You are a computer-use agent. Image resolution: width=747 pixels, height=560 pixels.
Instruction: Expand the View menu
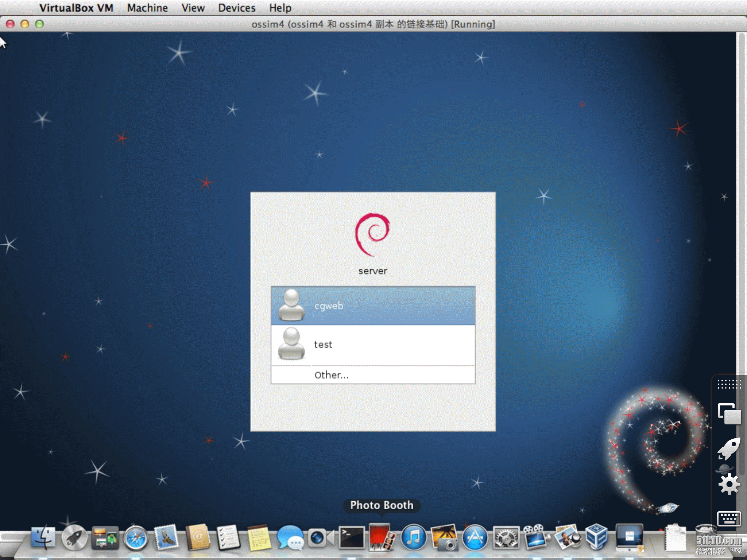point(193,8)
